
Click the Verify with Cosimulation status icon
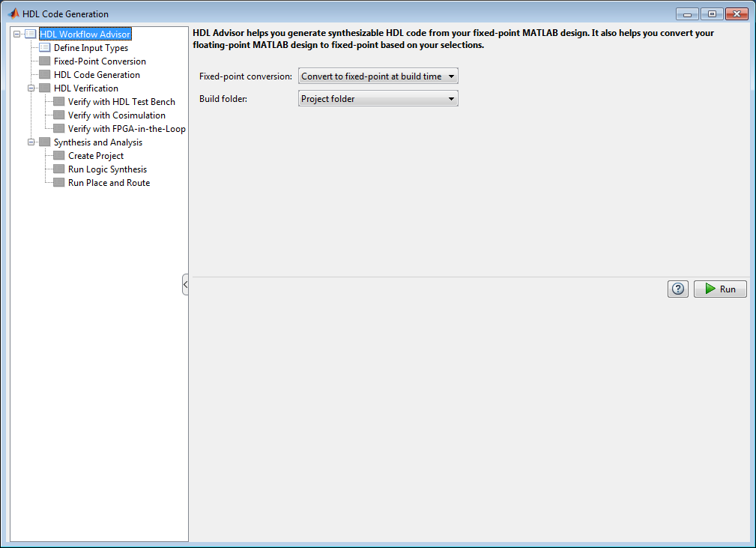pyautogui.click(x=59, y=115)
